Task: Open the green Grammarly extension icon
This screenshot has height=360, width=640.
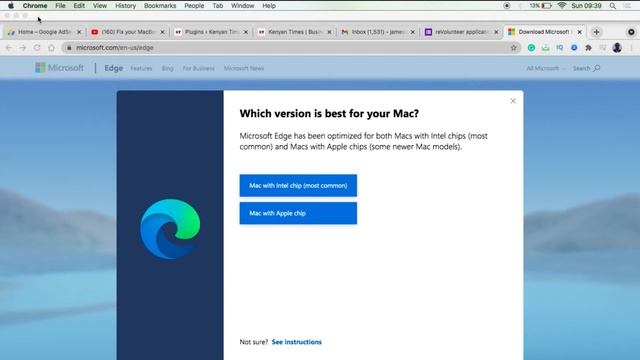Action: (531, 48)
